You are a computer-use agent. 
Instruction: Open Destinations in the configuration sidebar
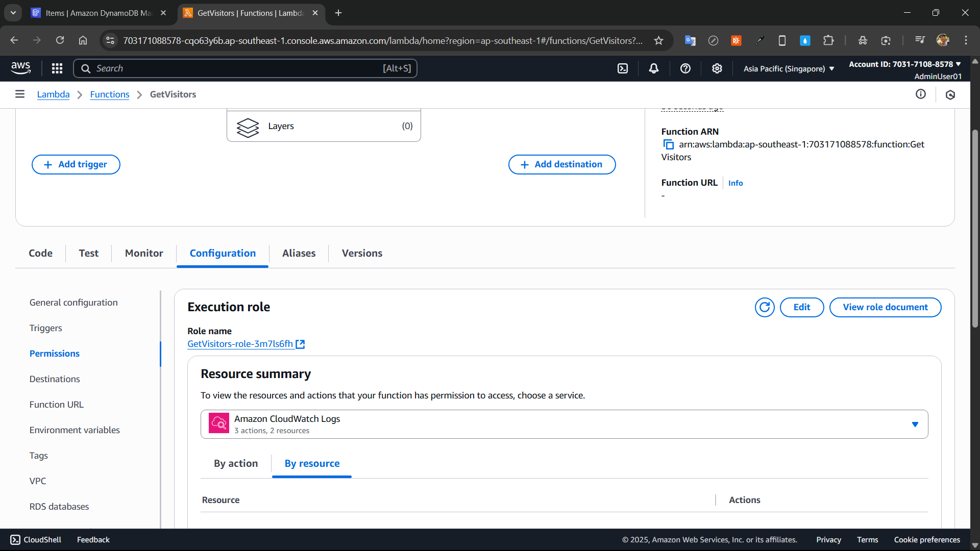point(55,379)
